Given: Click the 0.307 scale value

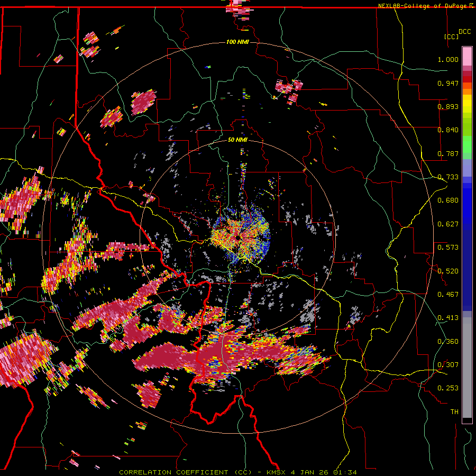Looking at the screenshot, I should 448,364.
